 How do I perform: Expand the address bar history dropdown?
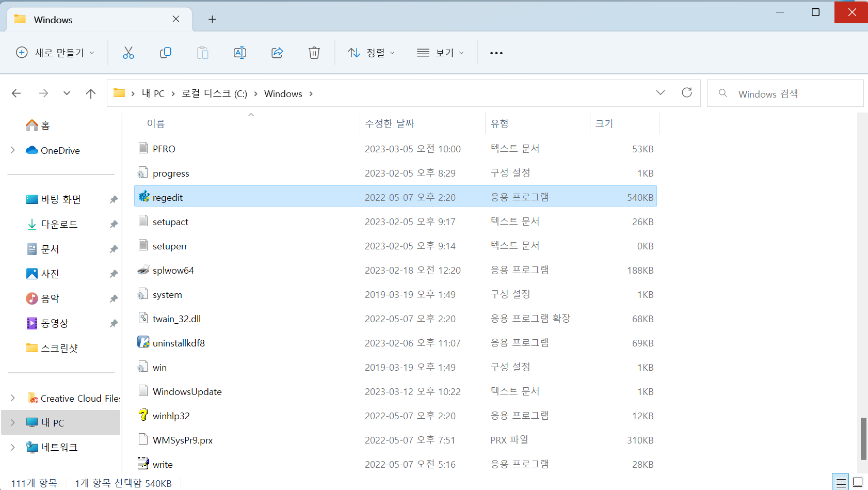tap(661, 93)
